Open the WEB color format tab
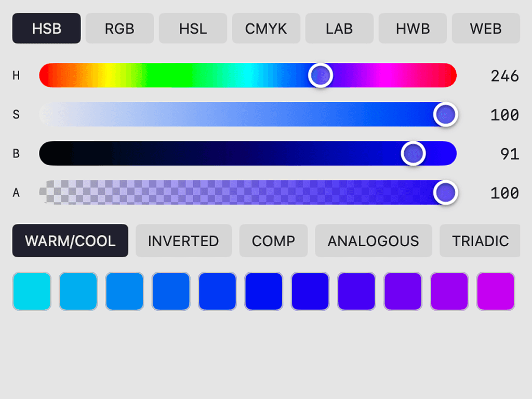 pos(486,29)
